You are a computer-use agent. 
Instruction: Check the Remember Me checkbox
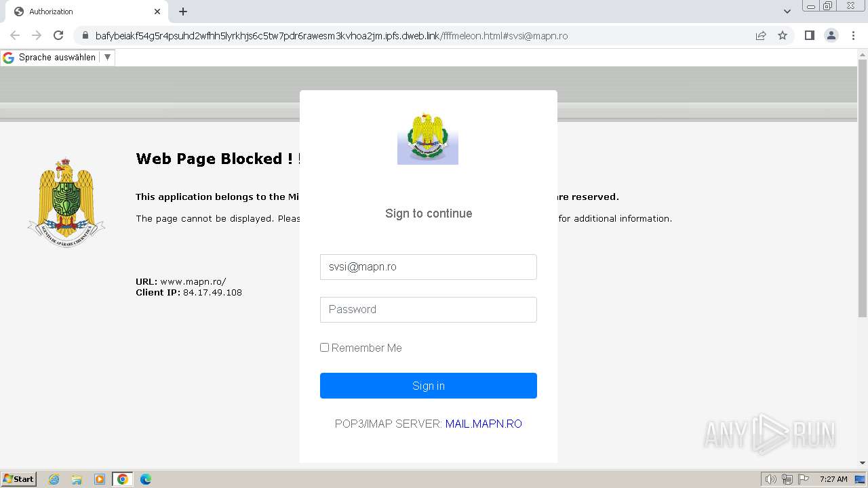point(324,348)
